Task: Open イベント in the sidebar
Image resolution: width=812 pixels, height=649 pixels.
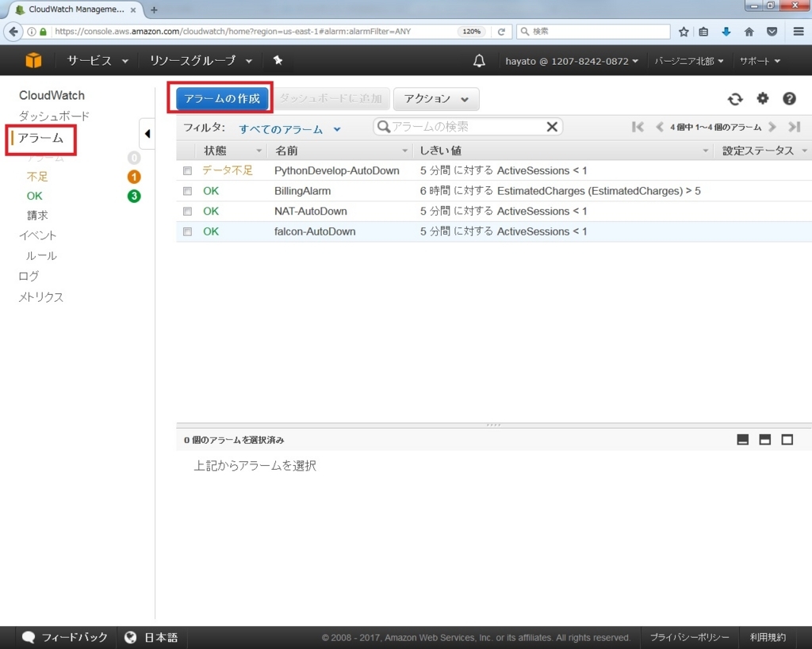Action: pyautogui.click(x=37, y=235)
